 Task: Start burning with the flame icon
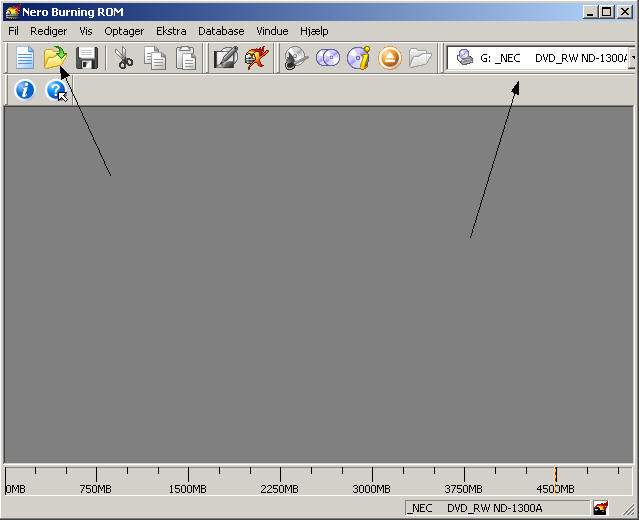click(257, 58)
